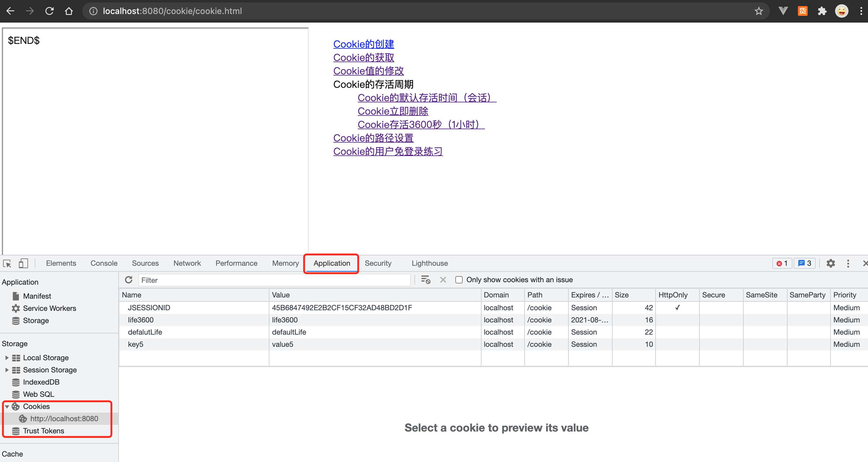Image resolution: width=868 pixels, height=462 pixels.
Task: Click the inspect element picker icon
Action: pyautogui.click(x=7, y=263)
